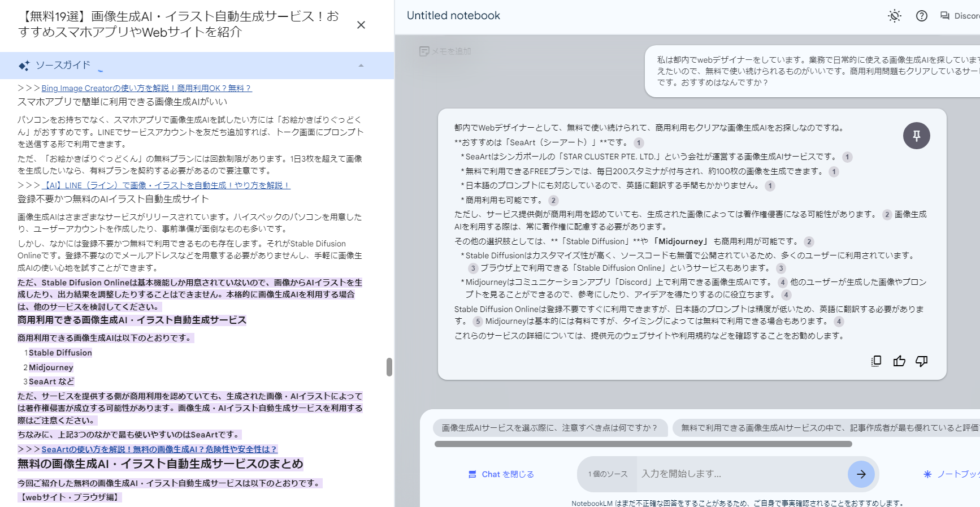Viewport: 980px width, 507px height.
Task: Select suggested question 画像生成AIサービスを選ぶ際に
Action: 550,428
